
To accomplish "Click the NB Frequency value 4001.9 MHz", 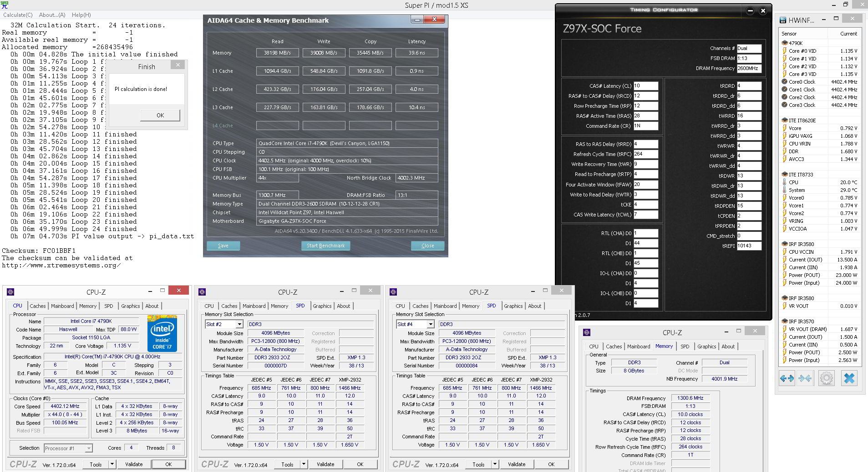I will (x=724, y=379).
